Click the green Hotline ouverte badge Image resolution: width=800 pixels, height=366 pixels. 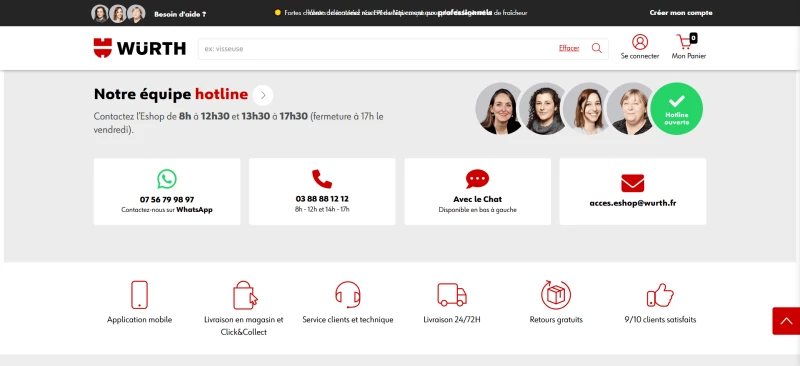[x=677, y=109]
